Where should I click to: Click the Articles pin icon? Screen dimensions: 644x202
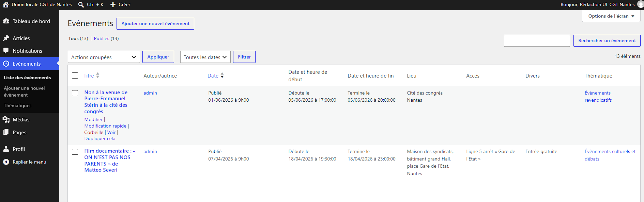coord(6,38)
